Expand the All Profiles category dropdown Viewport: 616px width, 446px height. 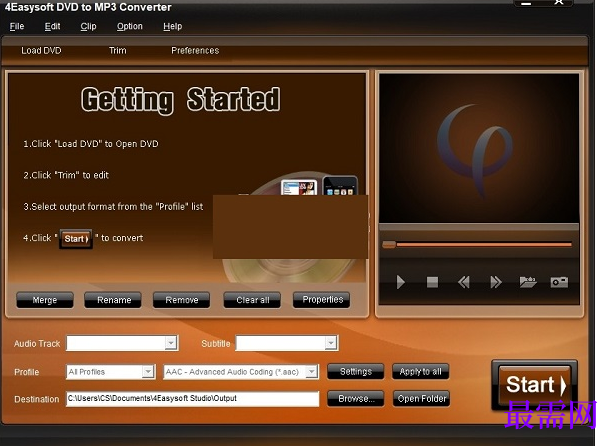click(x=148, y=372)
